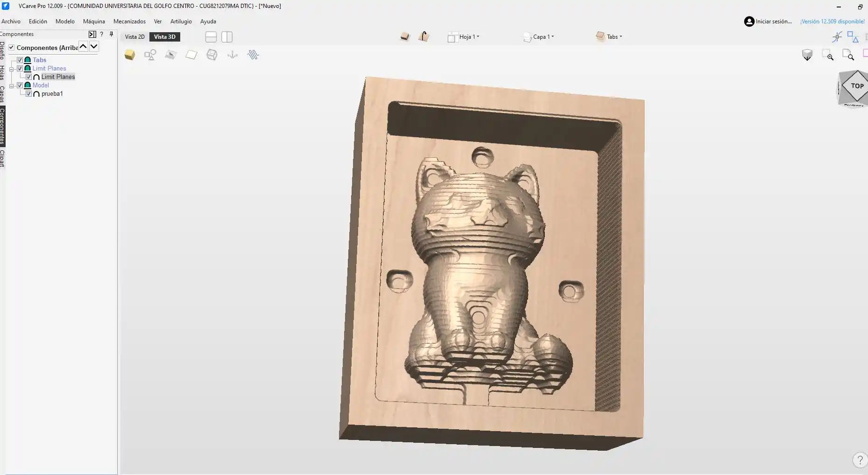Click the user account avatar icon
868x475 pixels.
point(749,21)
